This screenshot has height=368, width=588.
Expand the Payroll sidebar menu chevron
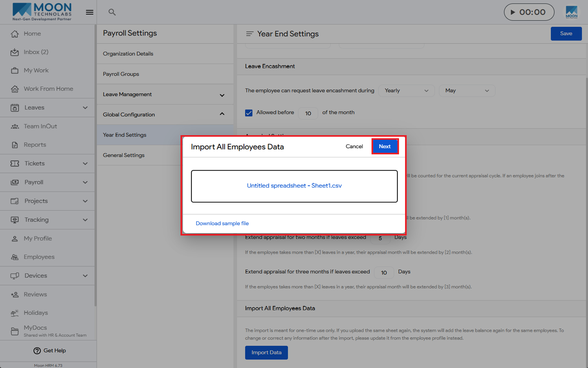pyautogui.click(x=85, y=182)
